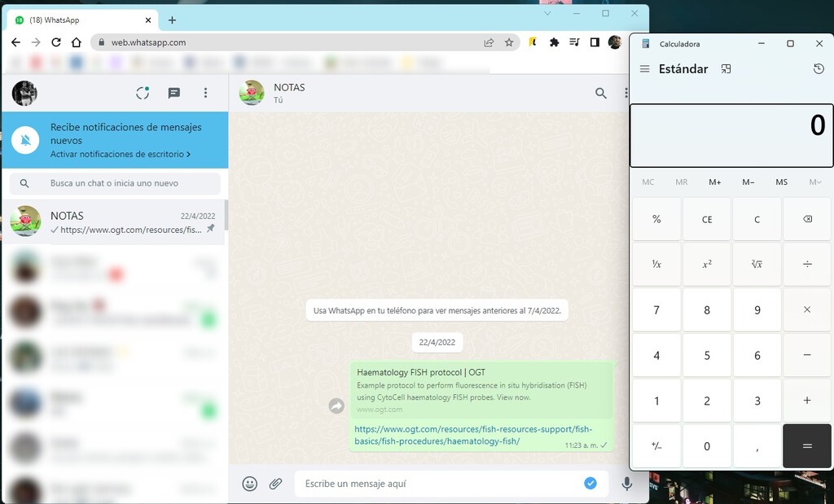This screenshot has width=834, height=504.
Task: Open the emoji picker
Action: (x=249, y=483)
